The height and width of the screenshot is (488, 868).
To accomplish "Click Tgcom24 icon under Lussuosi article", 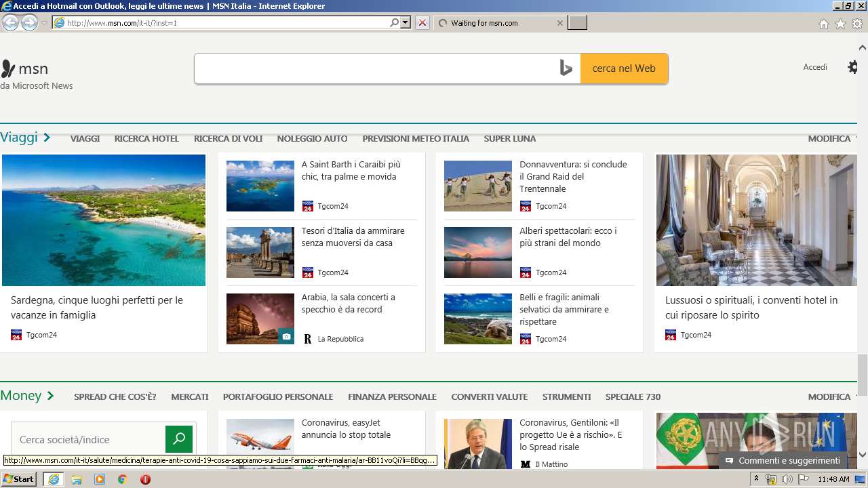I will click(671, 335).
